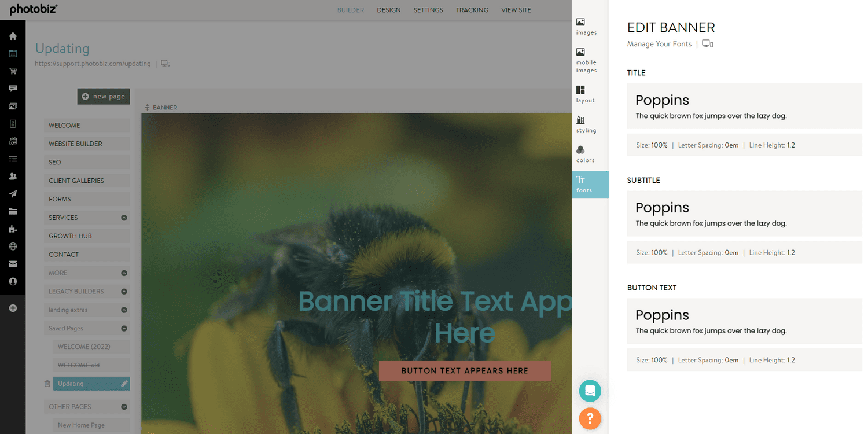Open the paper plane marketing icon

pos(13,193)
